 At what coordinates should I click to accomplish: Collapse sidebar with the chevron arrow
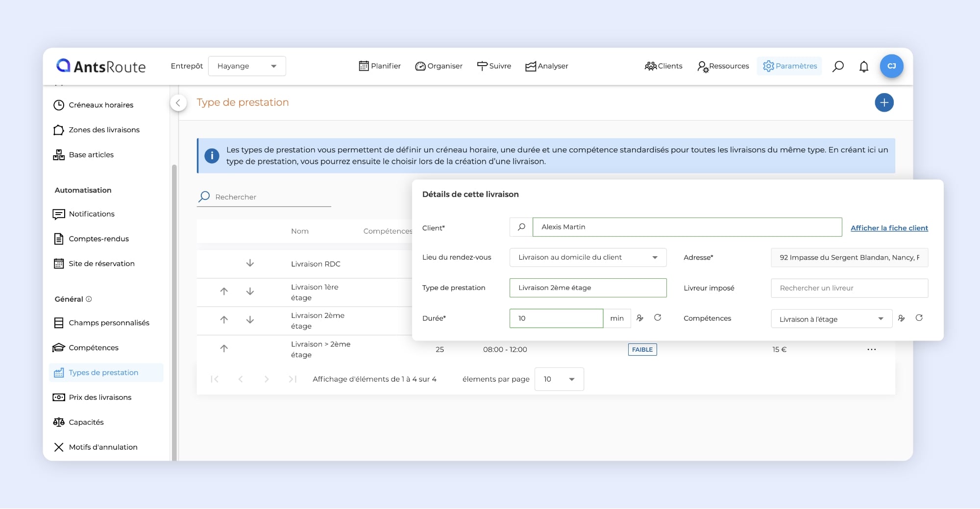178,103
